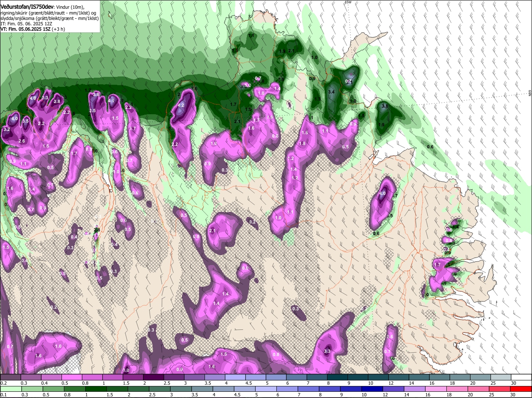The width and height of the screenshot is (532, 398).
Task: Click the "0.1" label under the lower legend row
Action: 4,395
